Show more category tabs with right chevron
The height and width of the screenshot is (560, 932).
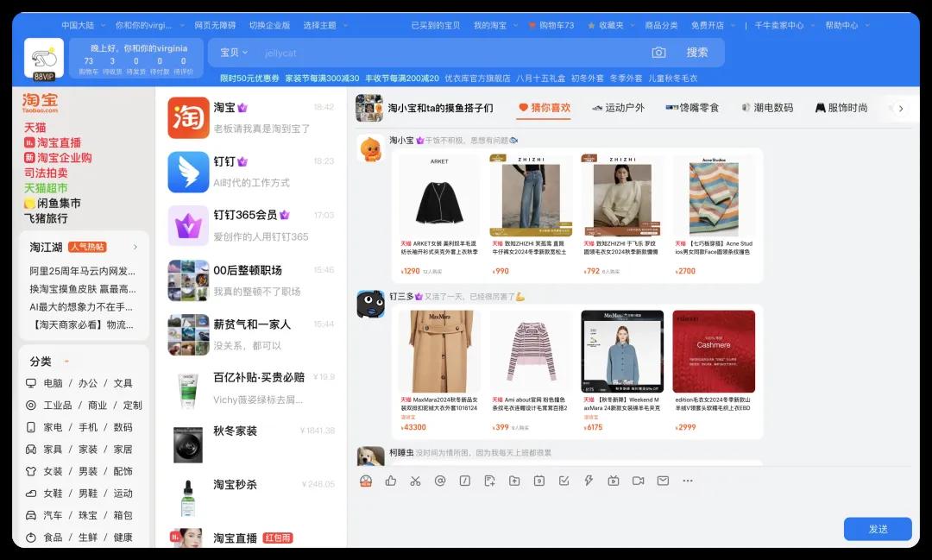[x=901, y=108]
